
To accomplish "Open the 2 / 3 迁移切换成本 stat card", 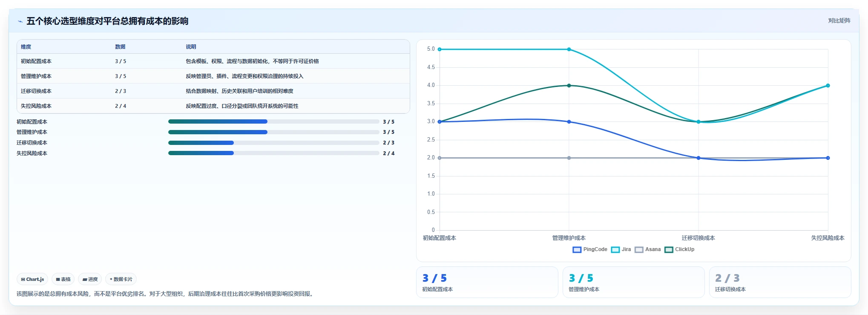I will point(780,282).
